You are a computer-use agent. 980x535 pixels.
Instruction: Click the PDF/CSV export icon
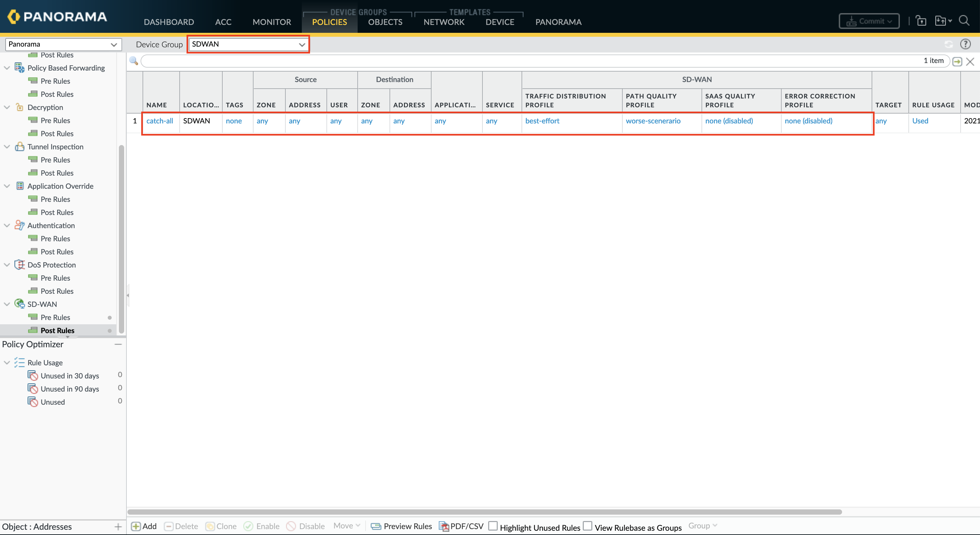click(x=444, y=526)
